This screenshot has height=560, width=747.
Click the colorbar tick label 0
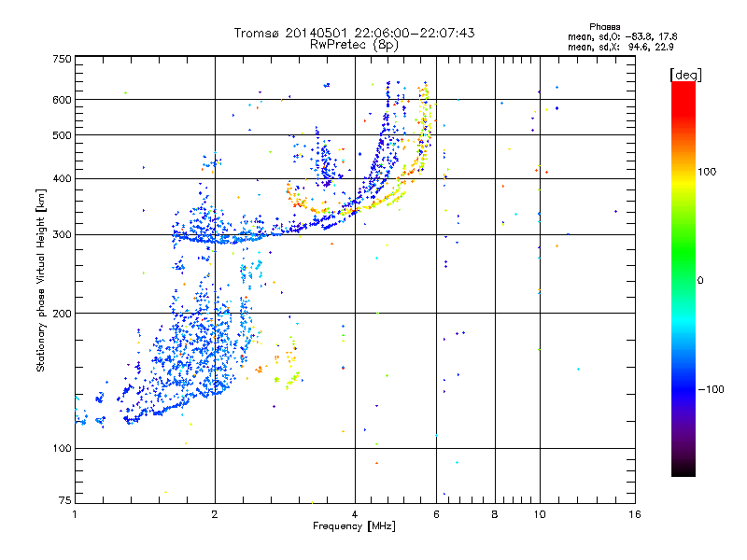pyautogui.click(x=700, y=281)
